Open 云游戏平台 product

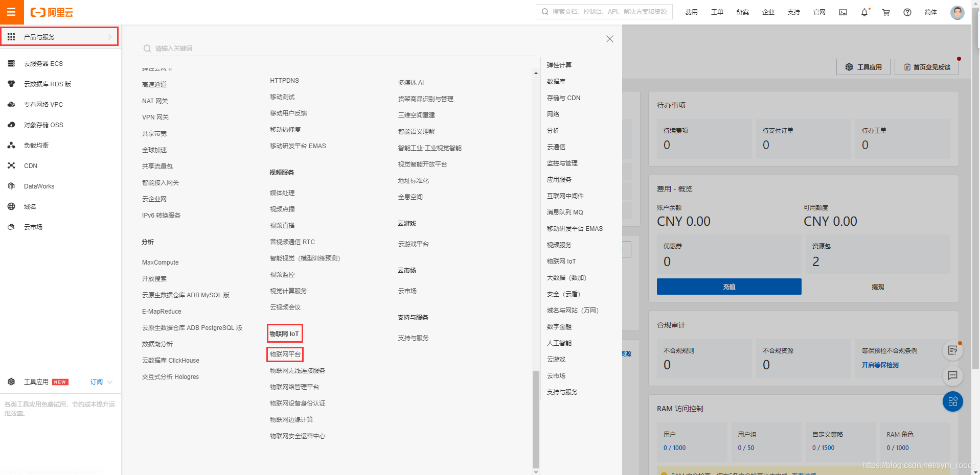pyautogui.click(x=413, y=244)
